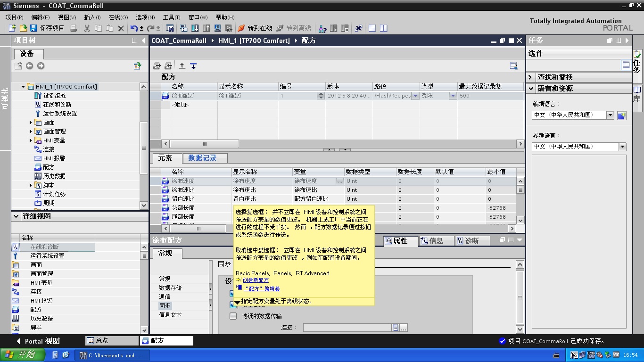Collapse the HMI_1 [TP700 Comfort] tree node
The width and height of the screenshot is (644, 362).
[23, 87]
